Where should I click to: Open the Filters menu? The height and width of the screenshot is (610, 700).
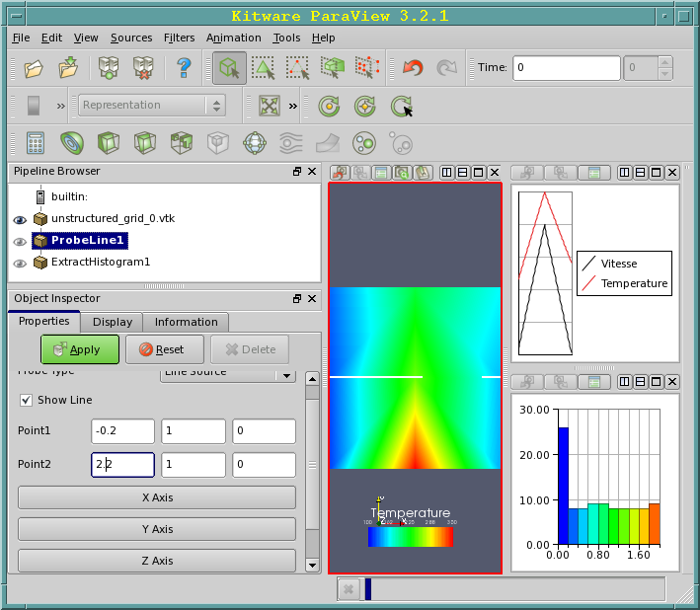pos(179,38)
